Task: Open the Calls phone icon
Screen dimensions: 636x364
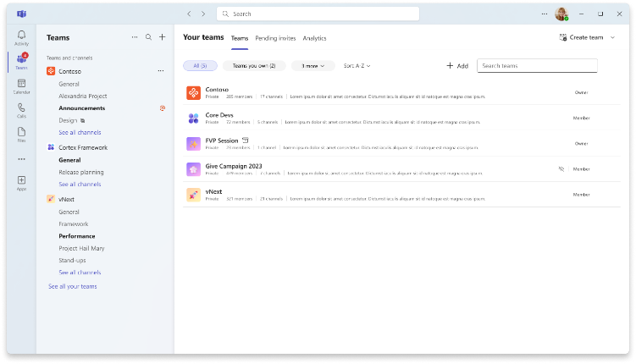Action: click(x=21, y=108)
